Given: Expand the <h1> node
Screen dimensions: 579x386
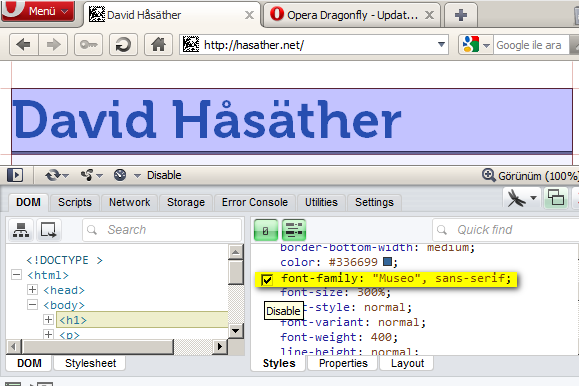Looking at the screenshot, I should click(x=48, y=320).
